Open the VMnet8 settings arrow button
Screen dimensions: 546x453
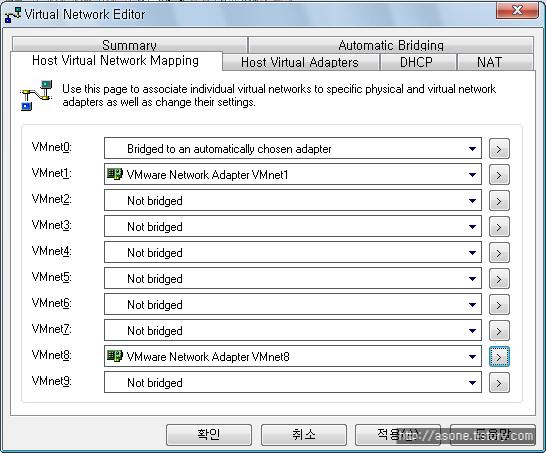tap(499, 357)
